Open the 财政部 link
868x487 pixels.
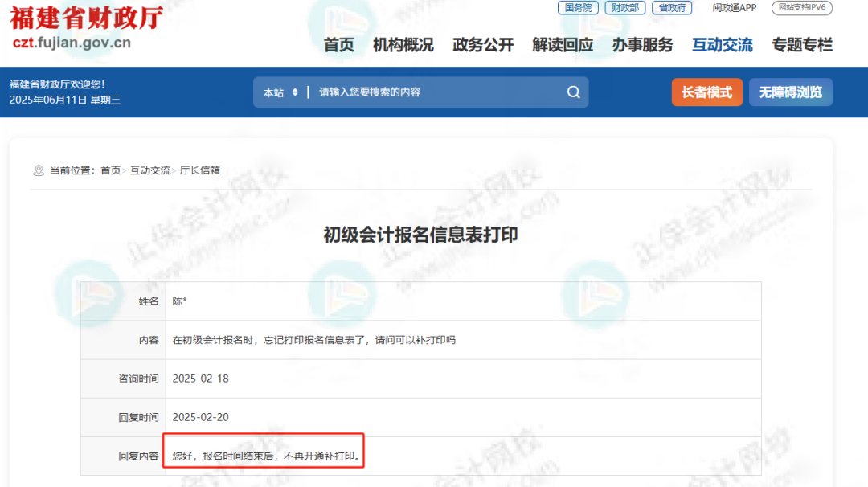click(x=625, y=8)
